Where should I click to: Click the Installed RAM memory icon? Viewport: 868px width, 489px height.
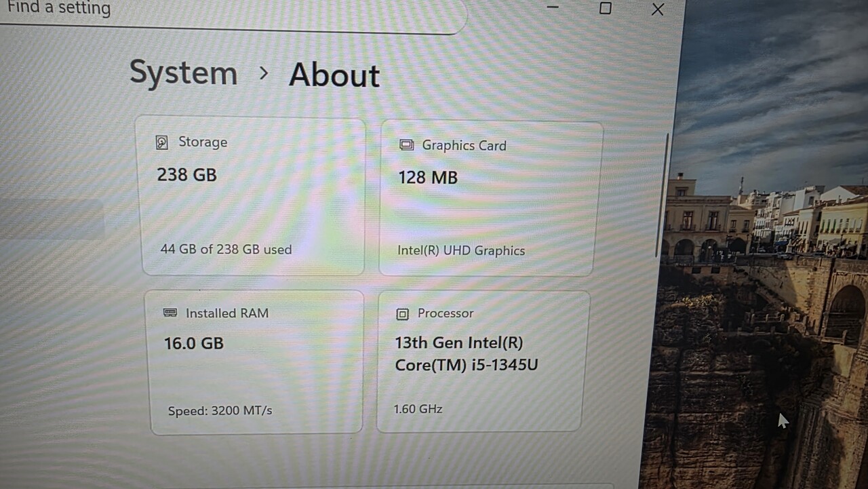coord(170,313)
